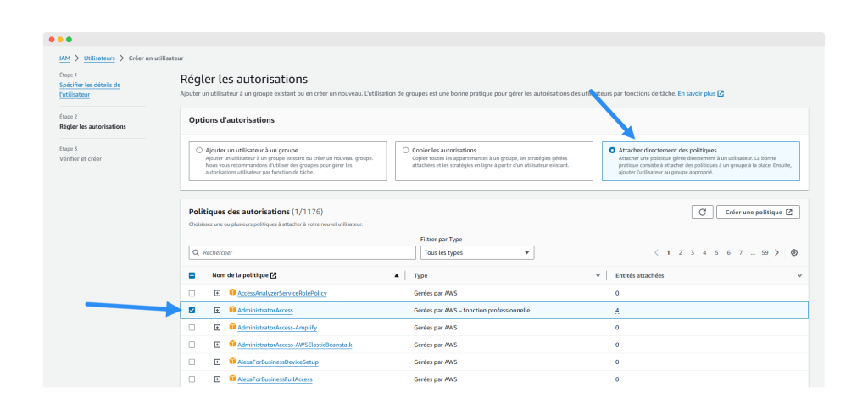Click the search magnifier icon in Rechercher
The height and width of the screenshot is (420, 868).
click(x=196, y=252)
